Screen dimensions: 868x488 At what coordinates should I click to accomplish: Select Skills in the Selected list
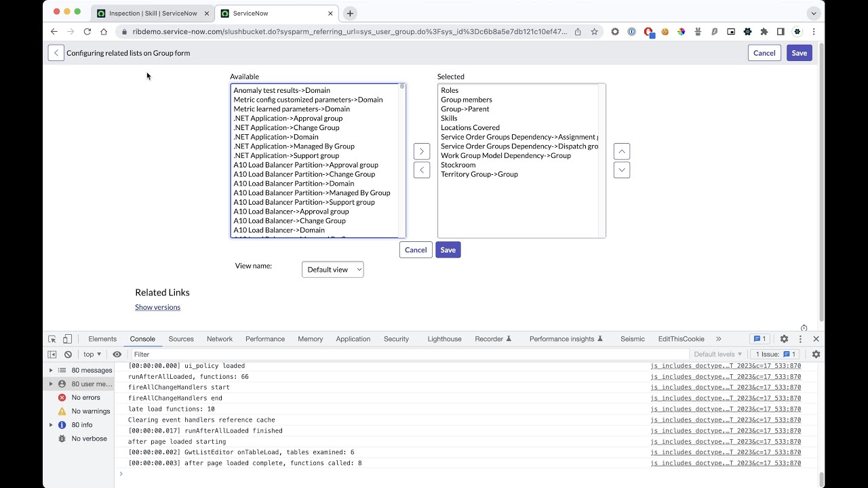[449, 118]
